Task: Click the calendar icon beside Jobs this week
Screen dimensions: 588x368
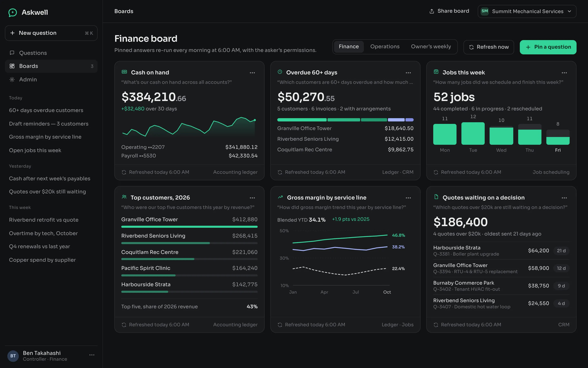Action: pos(436,72)
